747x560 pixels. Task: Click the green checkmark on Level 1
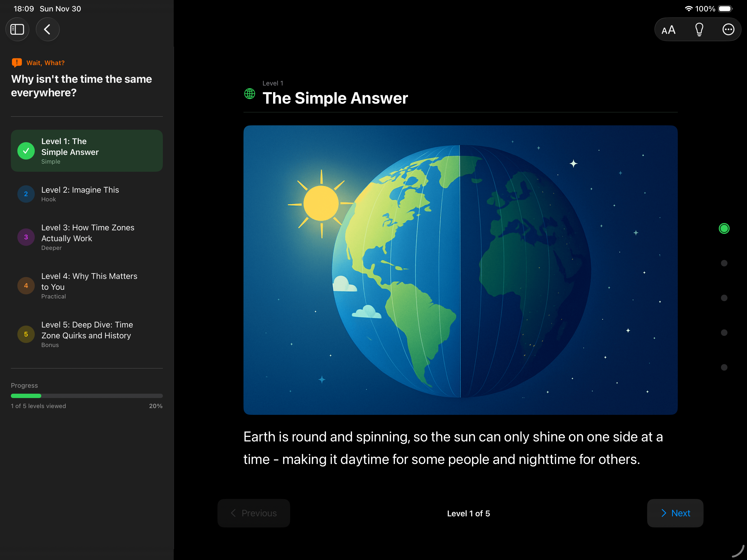pos(26,151)
